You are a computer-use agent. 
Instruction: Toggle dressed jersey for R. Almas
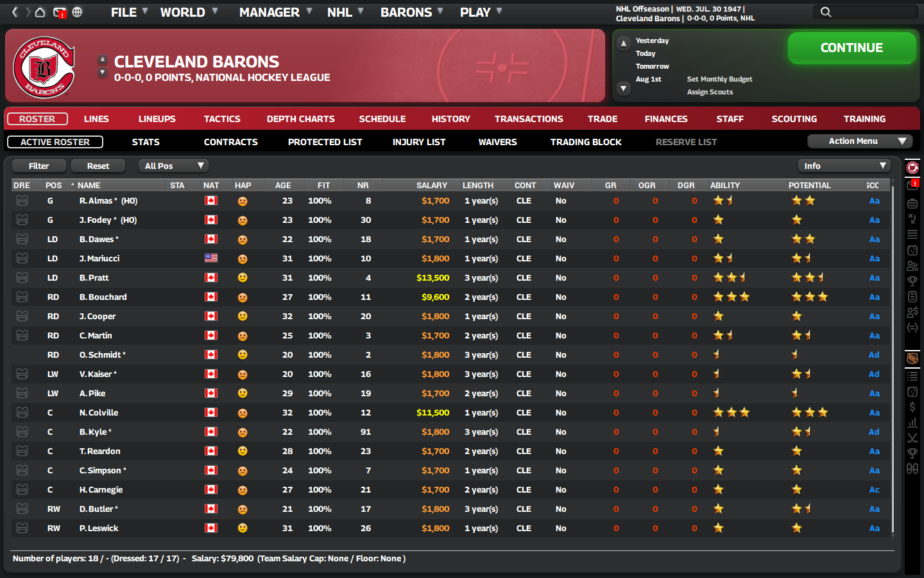[x=22, y=200]
